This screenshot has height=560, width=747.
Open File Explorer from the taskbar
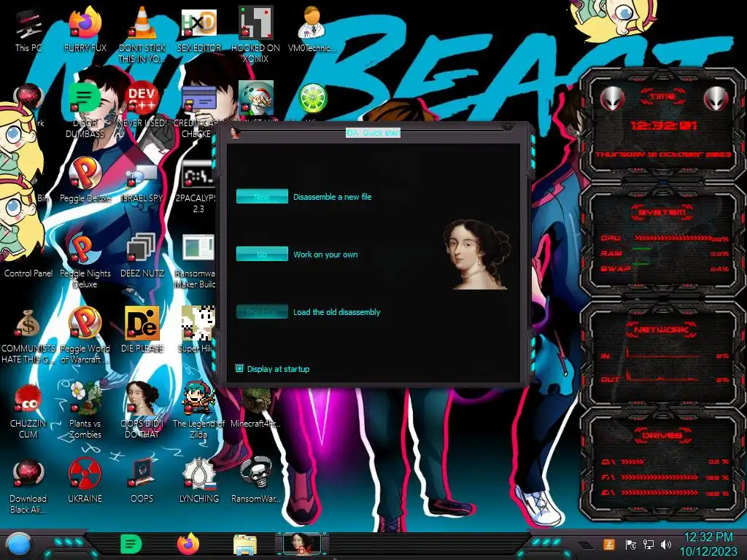pyautogui.click(x=245, y=545)
